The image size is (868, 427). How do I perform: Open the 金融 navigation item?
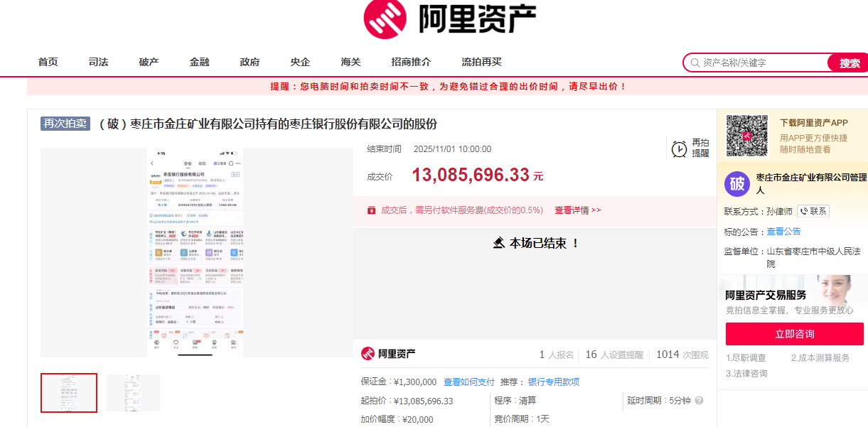200,62
